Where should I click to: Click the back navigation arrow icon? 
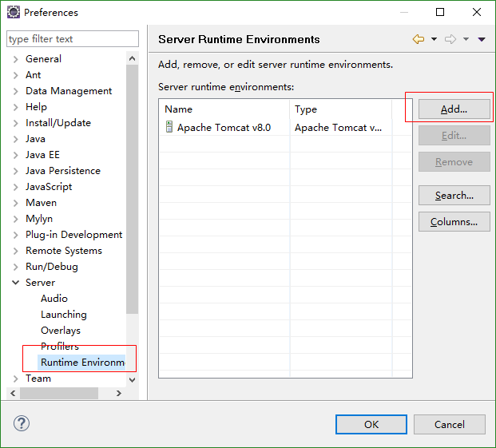click(419, 39)
